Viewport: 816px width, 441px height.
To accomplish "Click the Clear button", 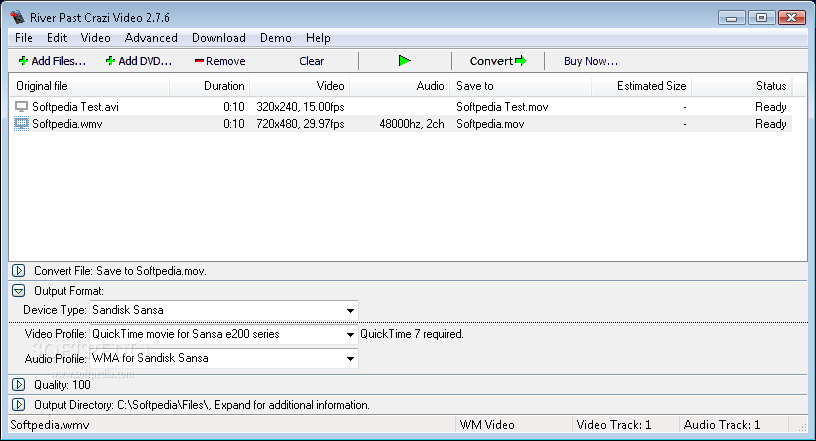I will point(311,61).
